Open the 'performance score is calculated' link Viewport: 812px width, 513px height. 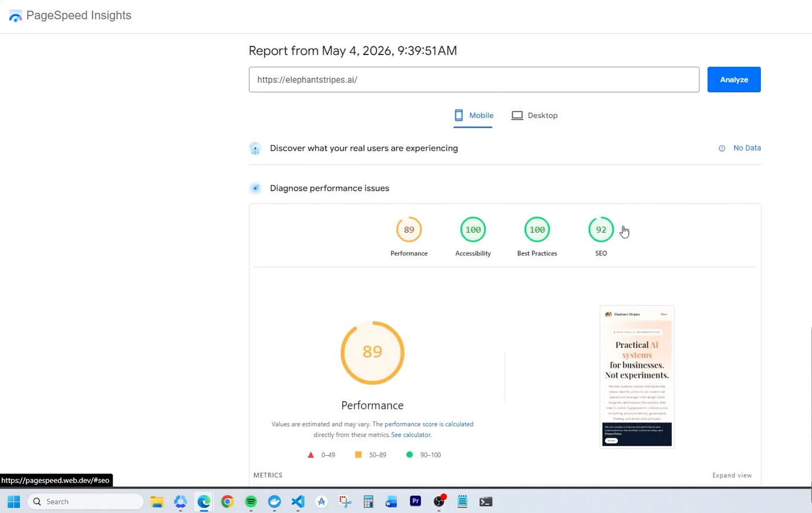pos(429,424)
